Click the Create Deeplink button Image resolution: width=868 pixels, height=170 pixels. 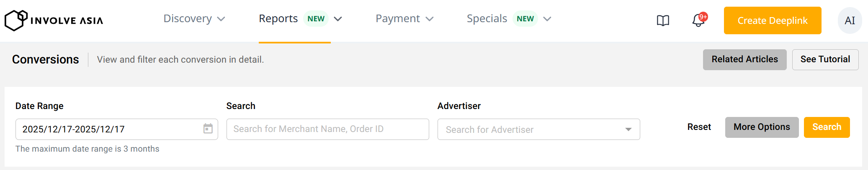[773, 20]
